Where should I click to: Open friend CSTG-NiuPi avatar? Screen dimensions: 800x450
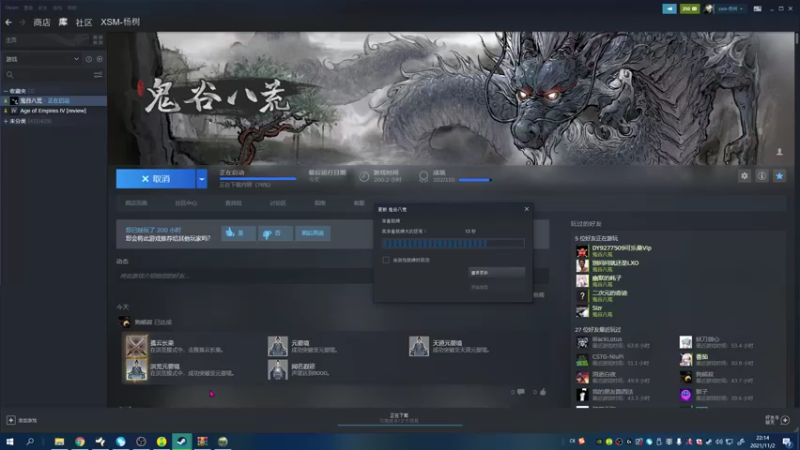click(582, 360)
